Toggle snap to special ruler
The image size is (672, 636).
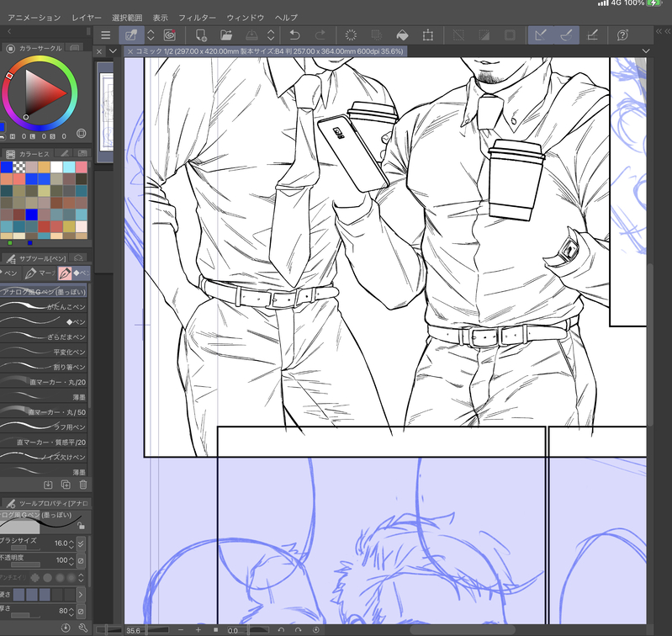pos(567,35)
